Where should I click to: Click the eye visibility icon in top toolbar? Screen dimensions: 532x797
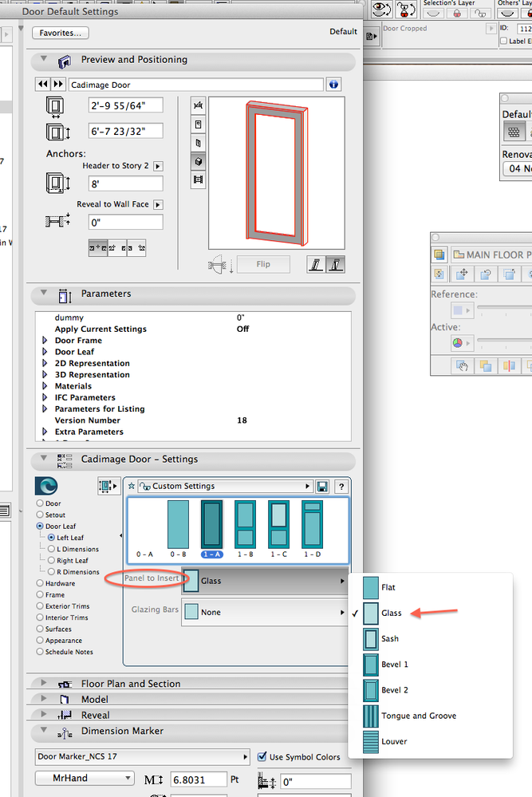381,9
